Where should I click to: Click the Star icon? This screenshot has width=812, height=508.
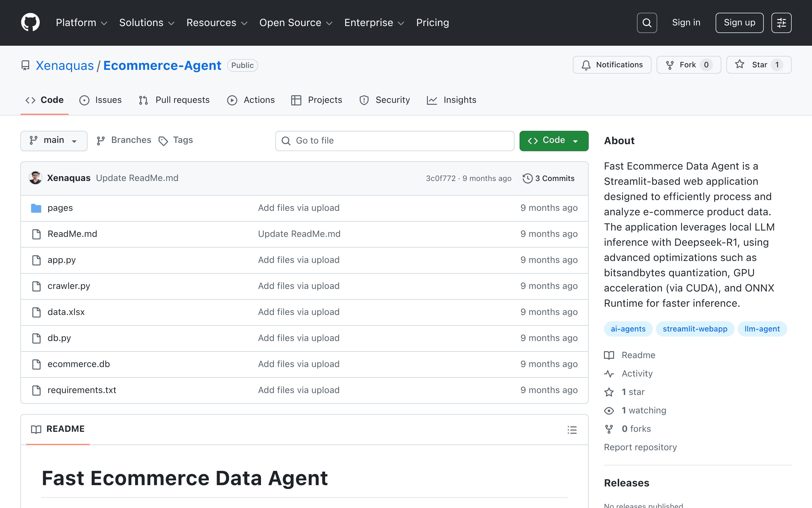(x=740, y=64)
